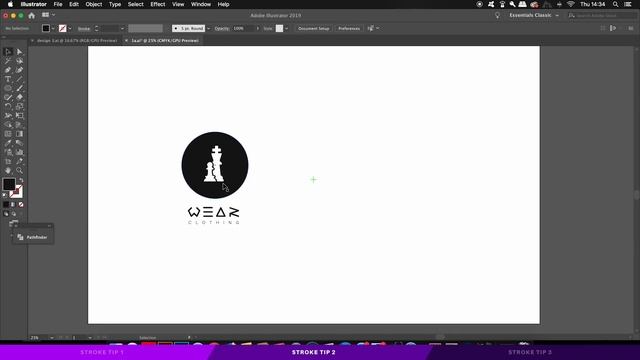Click the Document Setup button
This screenshot has height=360, width=640.
coord(313,29)
